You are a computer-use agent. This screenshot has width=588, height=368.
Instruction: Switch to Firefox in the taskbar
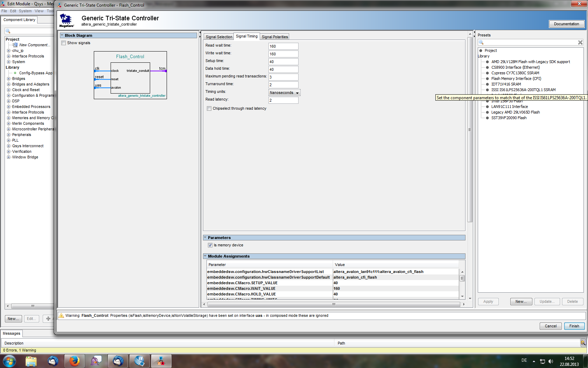coord(74,361)
